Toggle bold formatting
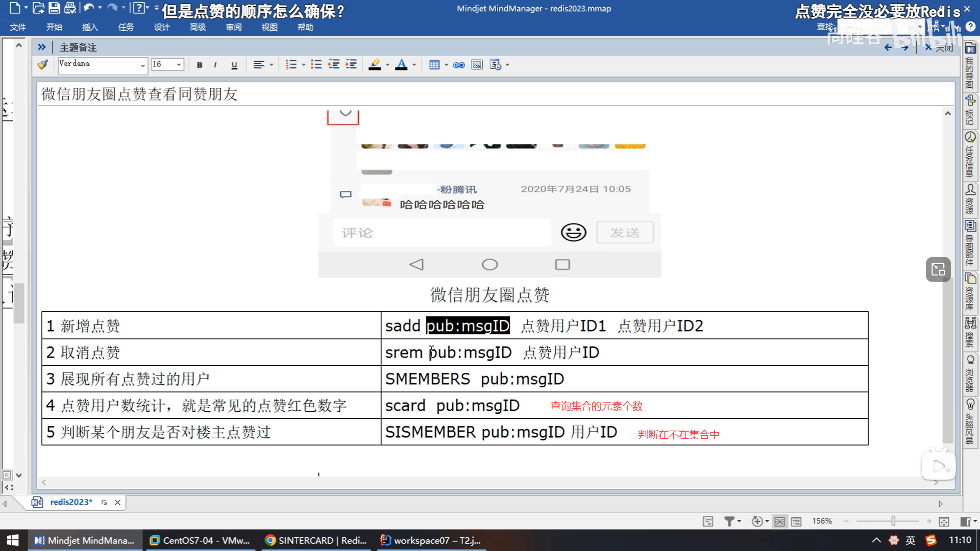980x551 pixels. click(x=200, y=65)
